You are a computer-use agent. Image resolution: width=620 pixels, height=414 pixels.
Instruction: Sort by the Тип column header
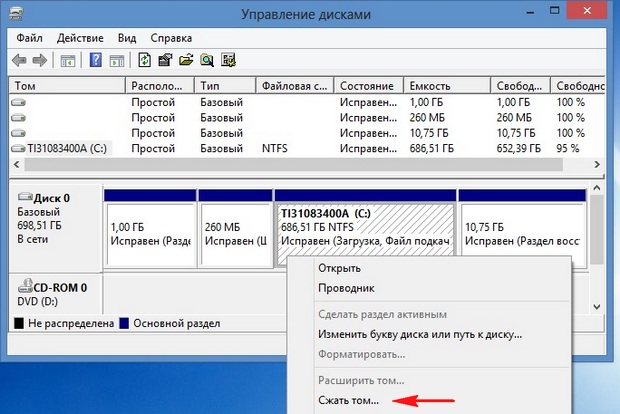pyautogui.click(x=225, y=86)
